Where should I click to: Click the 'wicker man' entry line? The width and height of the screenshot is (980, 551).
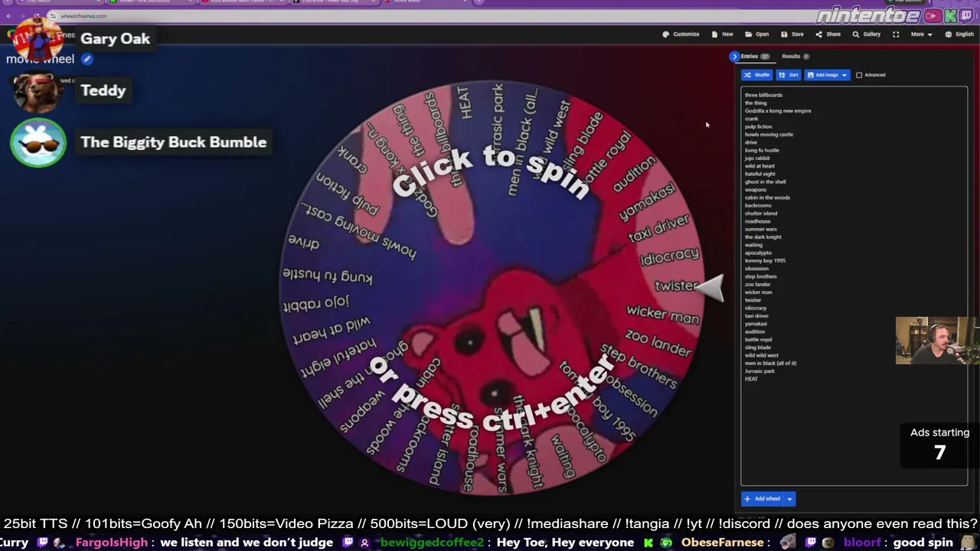point(759,292)
